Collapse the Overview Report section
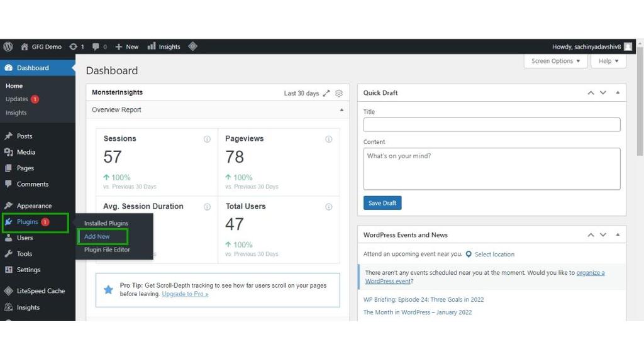Viewport: 644px width, 362px height. 341,110
